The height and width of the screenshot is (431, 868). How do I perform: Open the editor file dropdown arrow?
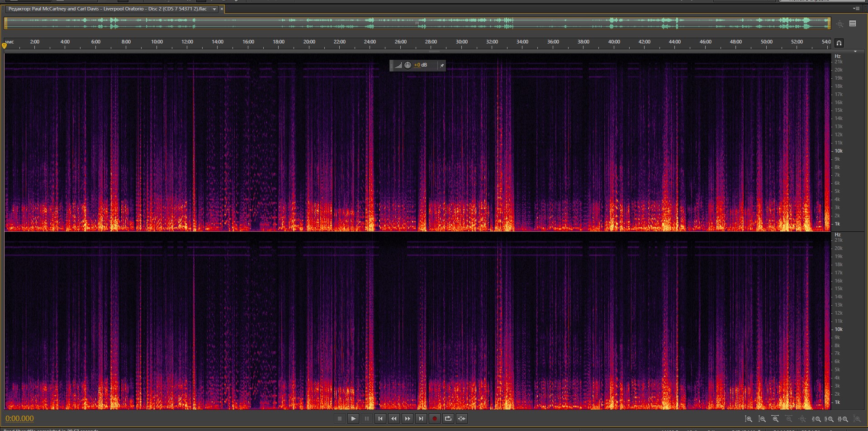click(214, 9)
